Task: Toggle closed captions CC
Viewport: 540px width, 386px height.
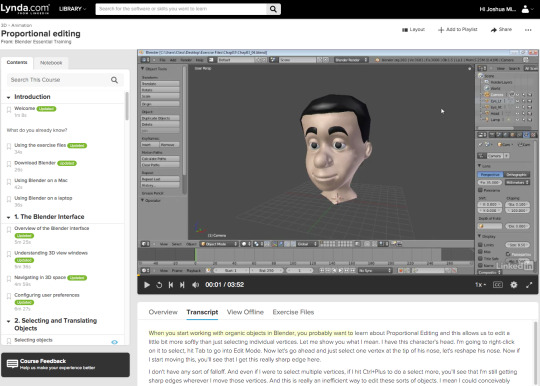Action: tap(498, 285)
